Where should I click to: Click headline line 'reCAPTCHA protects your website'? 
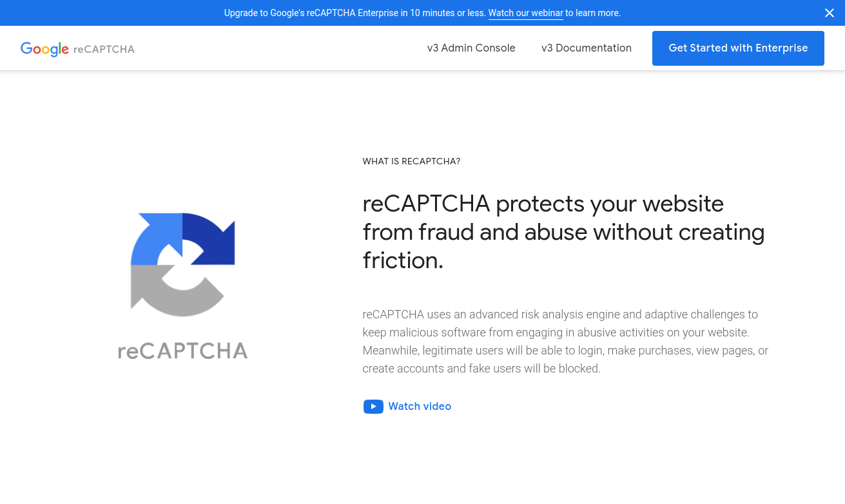point(543,204)
